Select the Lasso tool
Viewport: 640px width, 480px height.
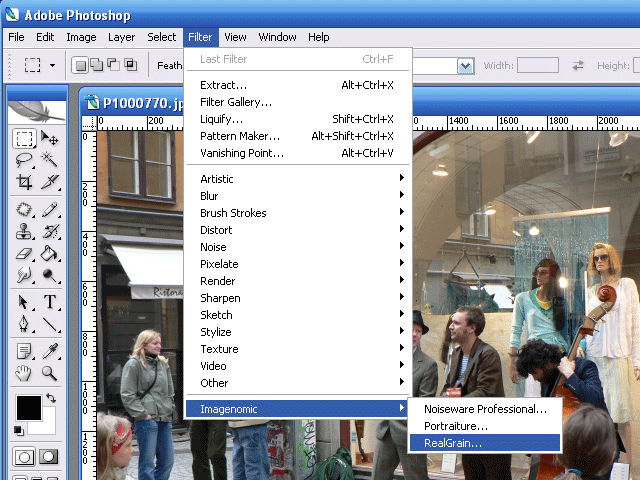coord(24,160)
